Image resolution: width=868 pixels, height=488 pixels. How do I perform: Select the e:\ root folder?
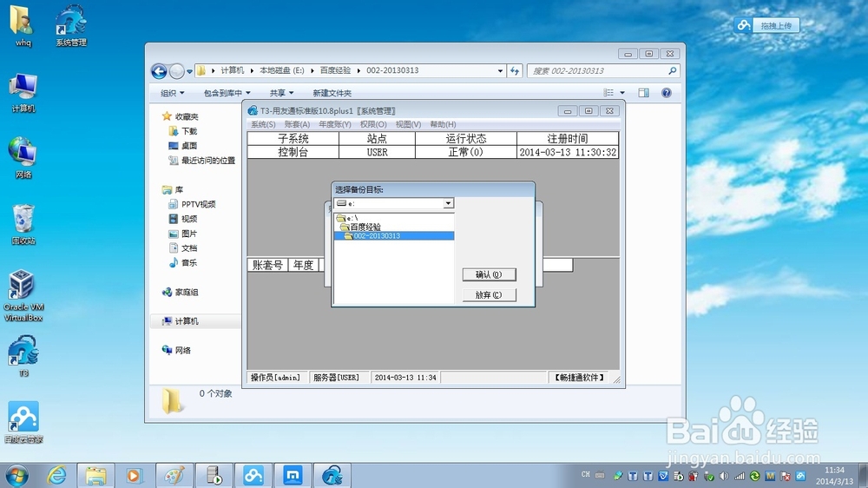(x=347, y=218)
